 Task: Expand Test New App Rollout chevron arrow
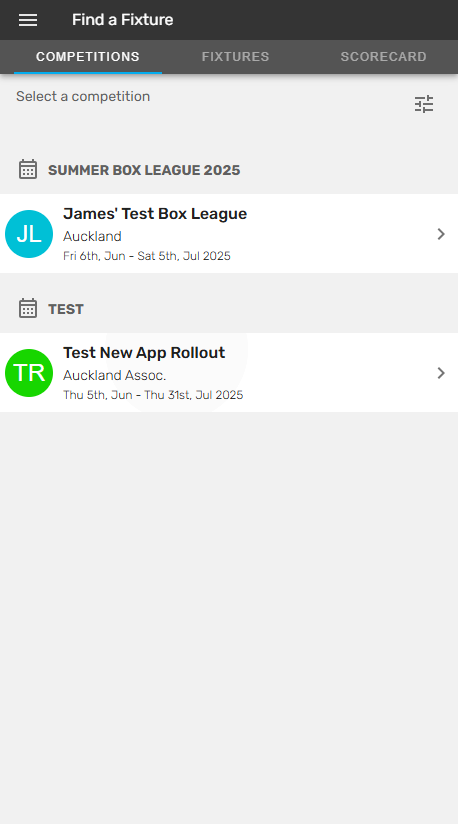[x=441, y=373]
